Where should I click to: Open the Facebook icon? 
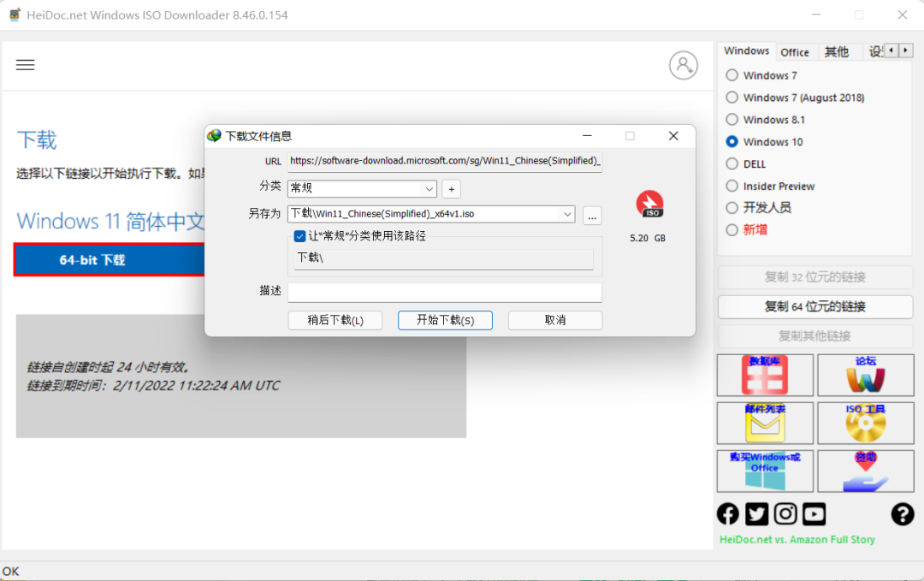point(728,513)
